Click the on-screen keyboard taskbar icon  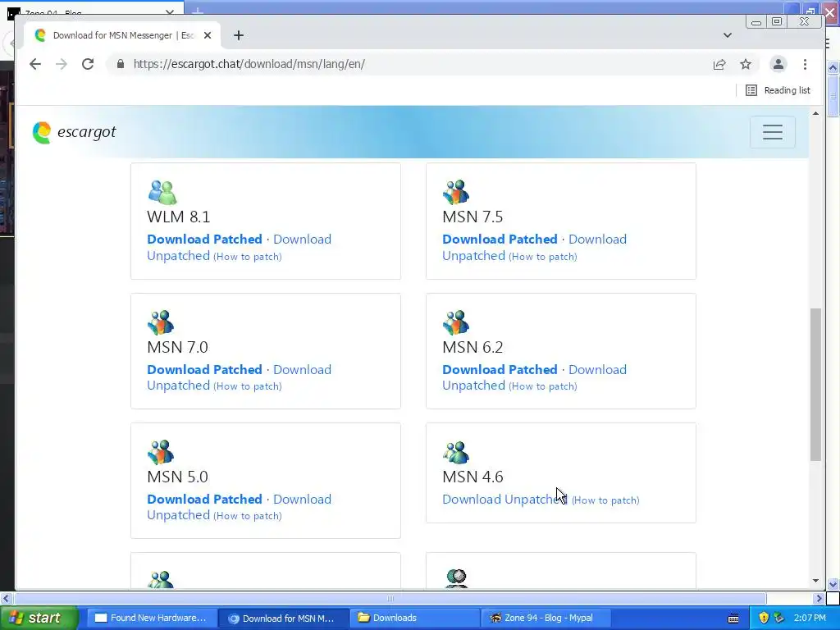coord(733,619)
